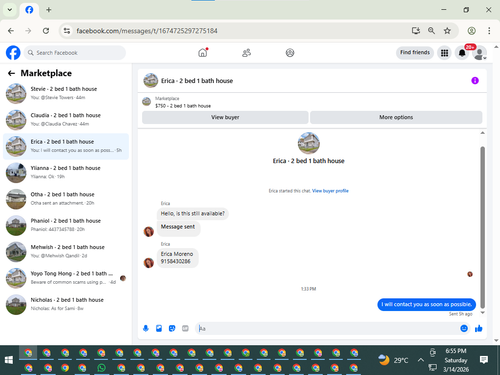
Task: Click the View buyer button
Action: point(225,117)
